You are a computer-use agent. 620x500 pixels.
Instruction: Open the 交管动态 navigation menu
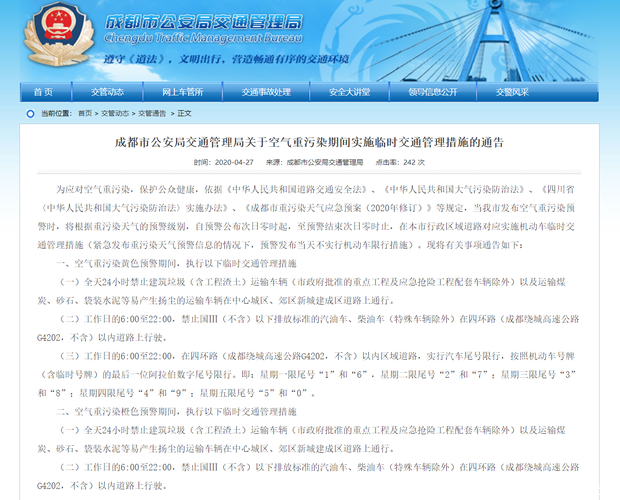pyautogui.click(x=108, y=92)
